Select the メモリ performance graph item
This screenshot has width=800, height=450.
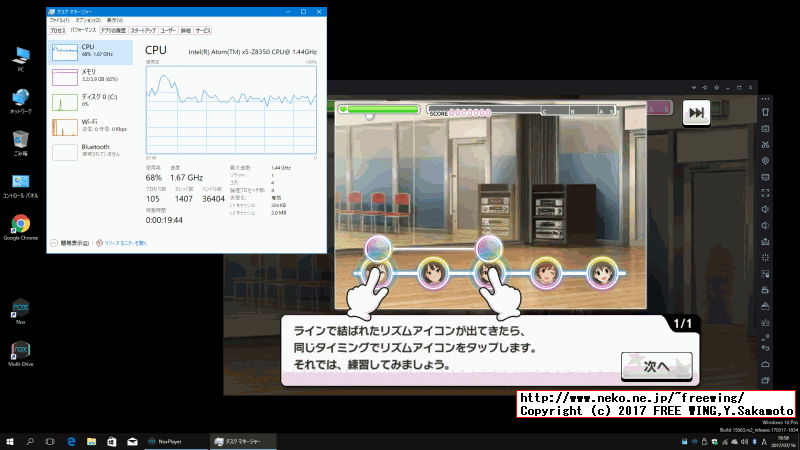[88, 75]
